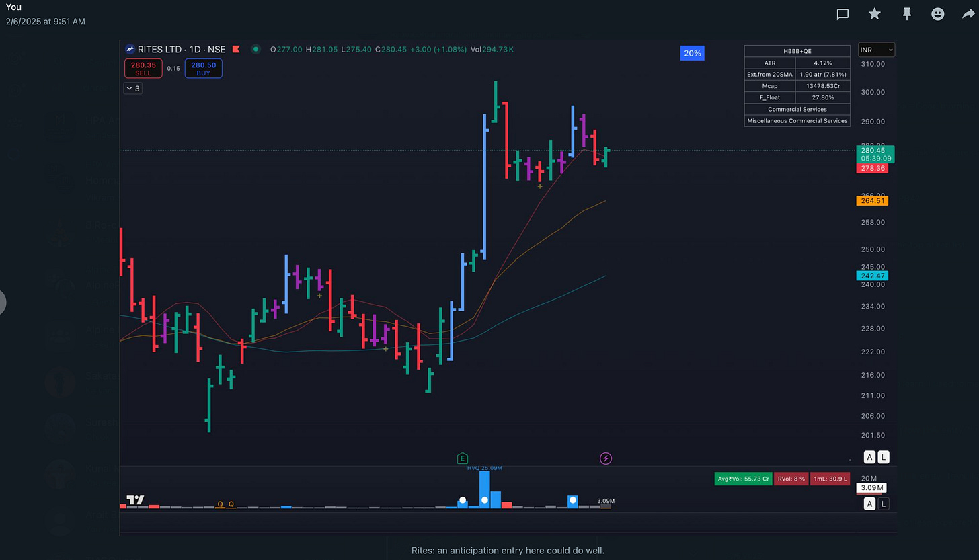
Task: Click the Rites anticipation entry caption
Action: [x=508, y=550]
